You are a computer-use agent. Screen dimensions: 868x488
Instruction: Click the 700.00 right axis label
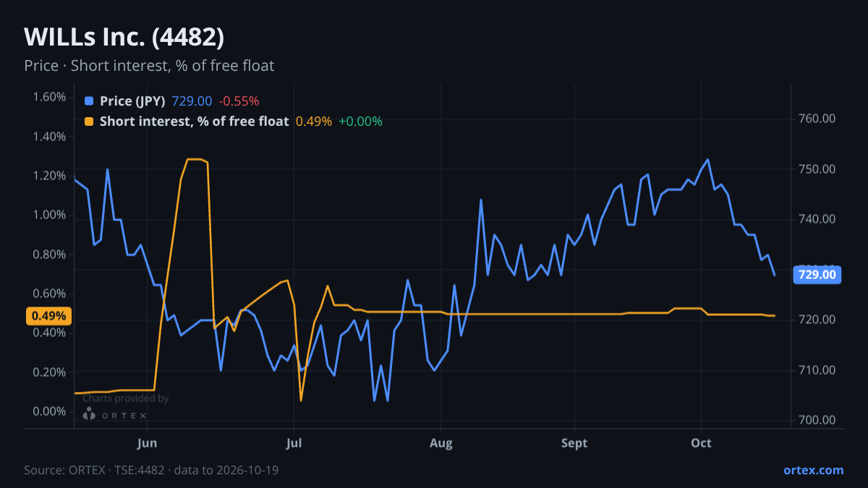(x=817, y=420)
